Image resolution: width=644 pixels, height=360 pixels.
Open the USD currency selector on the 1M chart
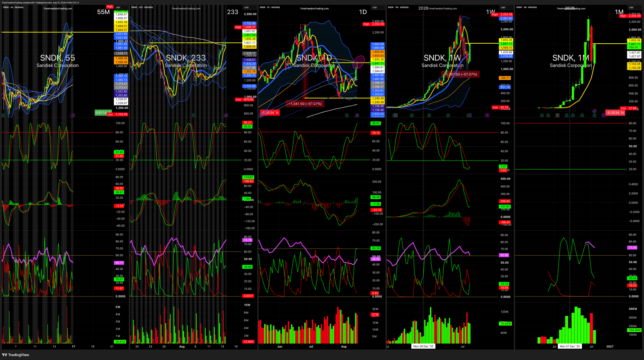pos(631,7)
